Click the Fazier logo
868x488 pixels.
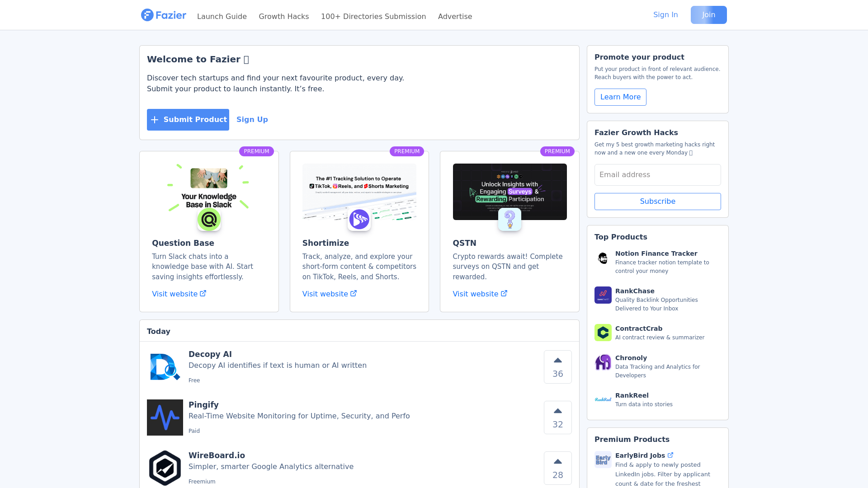pos(163,15)
